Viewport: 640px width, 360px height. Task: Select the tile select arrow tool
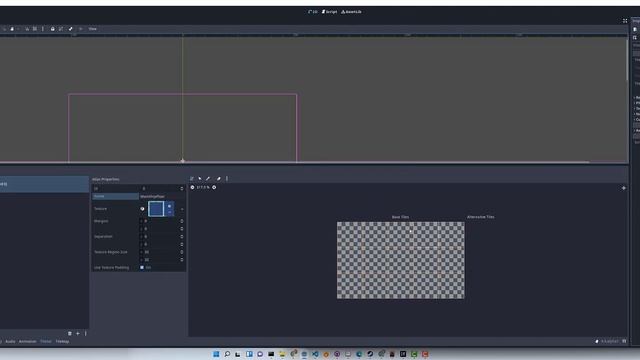point(200,179)
